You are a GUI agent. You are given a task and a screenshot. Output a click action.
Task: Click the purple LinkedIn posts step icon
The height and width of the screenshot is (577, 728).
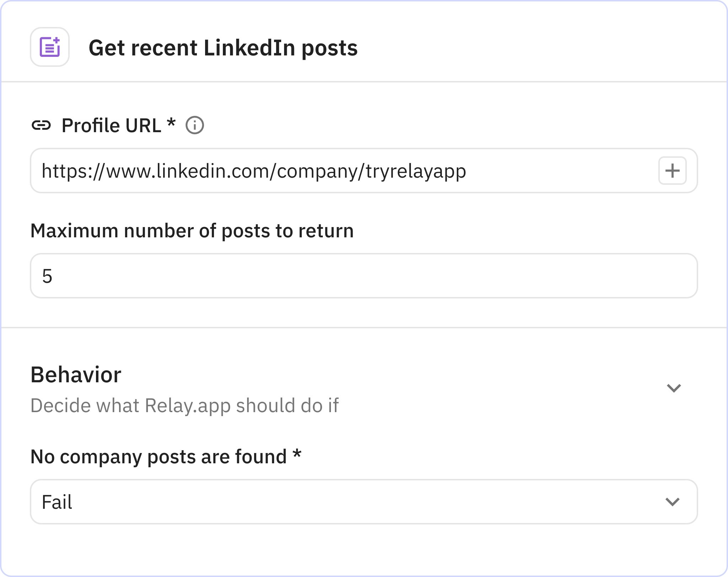click(x=50, y=47)
